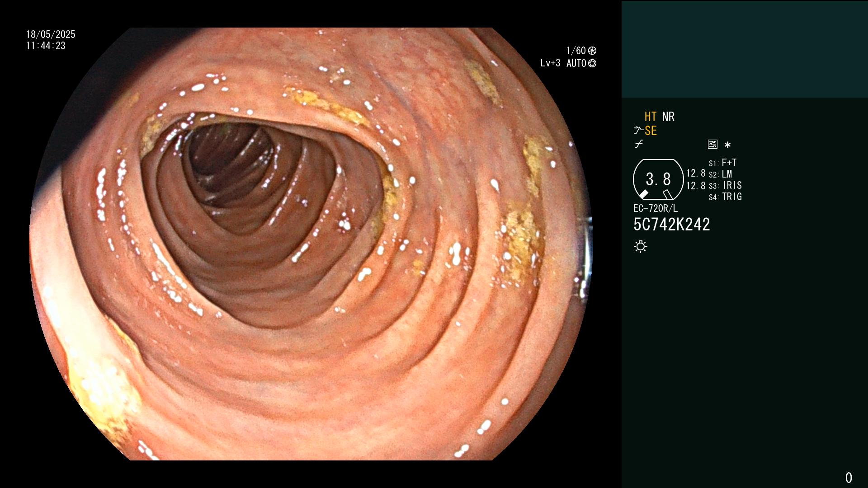Click the counter 0 at bottom right

click(x=849, y=478)
